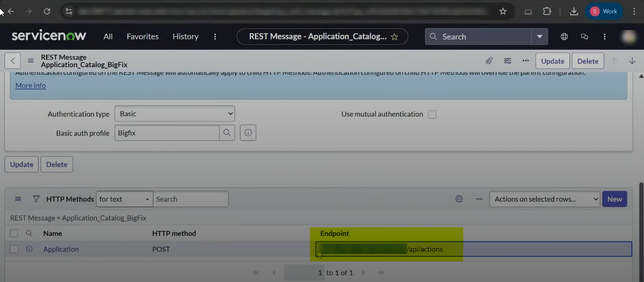
Task: Open the Favorites menu
Action: pyautogui.click(x=143, y=37)
